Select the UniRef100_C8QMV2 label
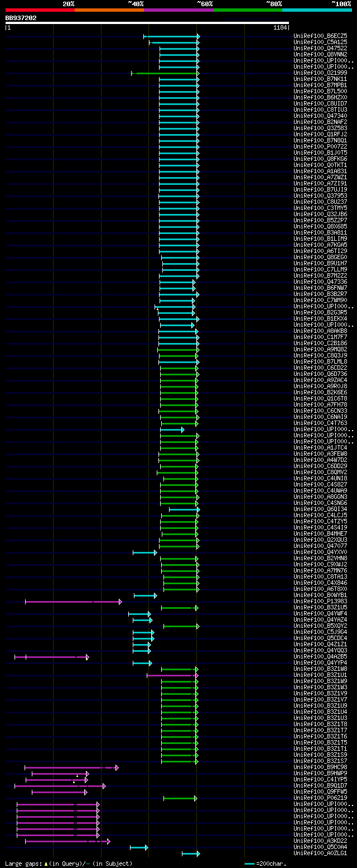357x868 pixels. [320, 472]
